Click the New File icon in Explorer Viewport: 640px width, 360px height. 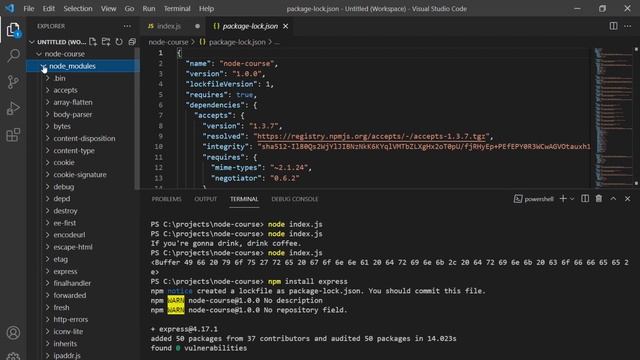click(x=93, y=42)
